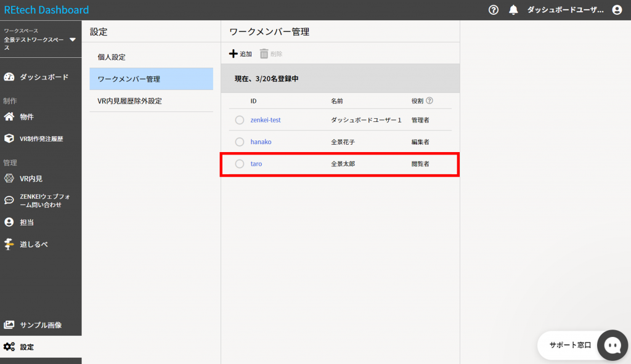631x364 pixels.
Task: Open VR制作発注履歴 in the sidebar
Action: click(x=41, y=139)
